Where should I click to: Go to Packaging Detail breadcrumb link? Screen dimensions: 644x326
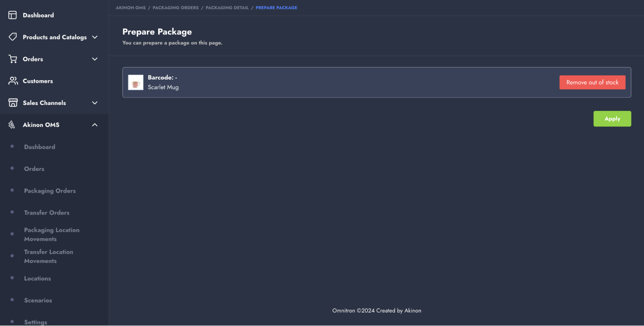pos(227,8)
